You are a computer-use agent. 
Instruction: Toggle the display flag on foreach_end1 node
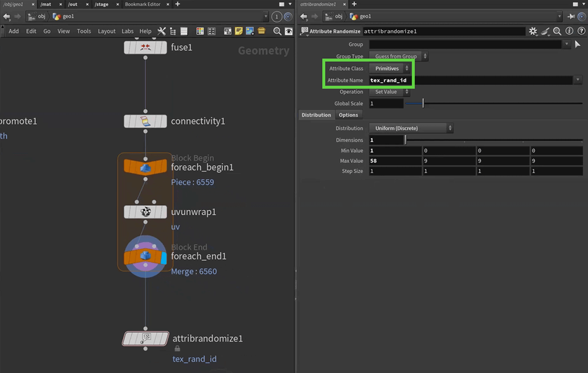(164, 258)
